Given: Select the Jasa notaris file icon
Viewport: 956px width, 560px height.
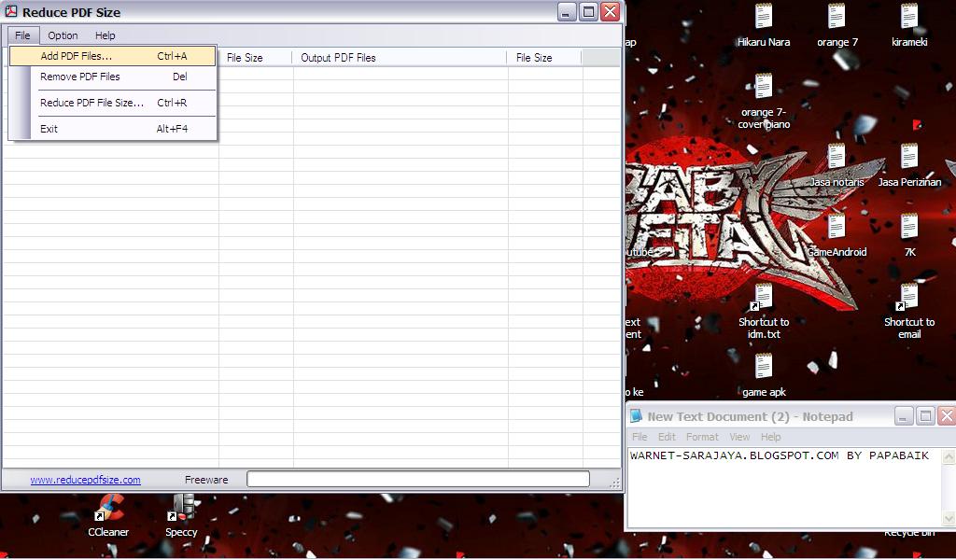Looking at the screenshot, I should [x=836, y=157].
